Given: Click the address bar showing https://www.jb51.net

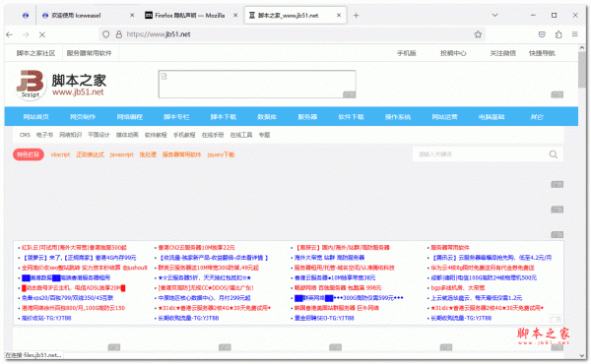Looking at the screenshot, I should [291, 34].
